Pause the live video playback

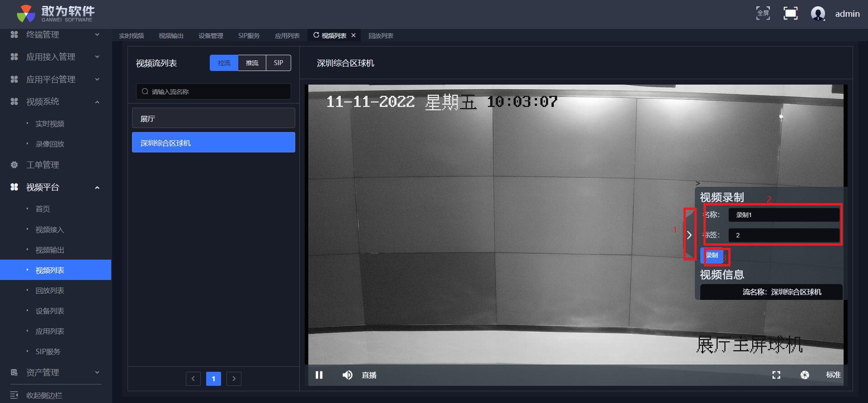pos(319,375)
